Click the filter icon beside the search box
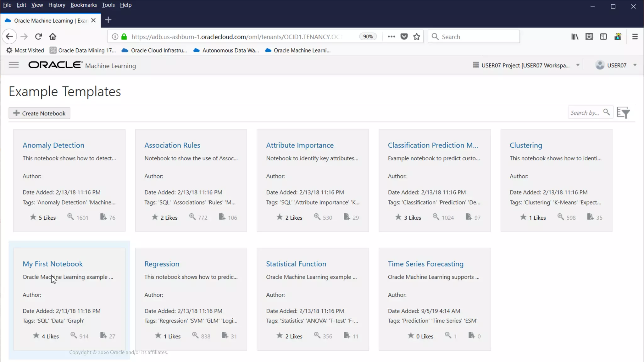Viewport: 644px width, 362px height. pos(623,112)
